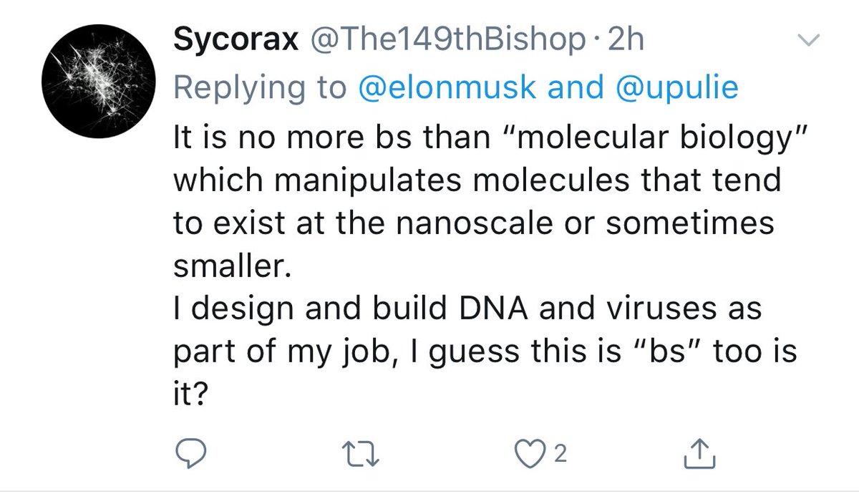
Task: Tap the "which manipulates molecules" line
Action: [x=477, y=179]
